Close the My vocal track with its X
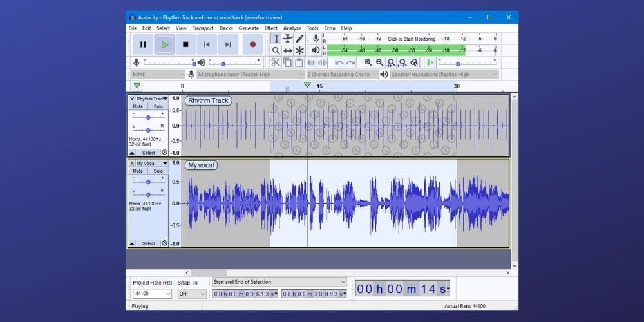This screenshot has height=322, width=644. tap(132, 164)
